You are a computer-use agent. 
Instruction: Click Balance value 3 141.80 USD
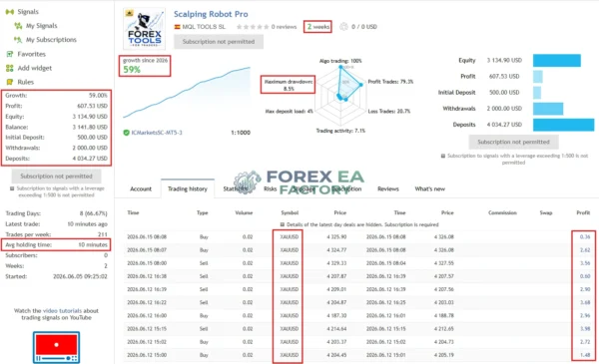pyautogui.click(x=90, y=127)
